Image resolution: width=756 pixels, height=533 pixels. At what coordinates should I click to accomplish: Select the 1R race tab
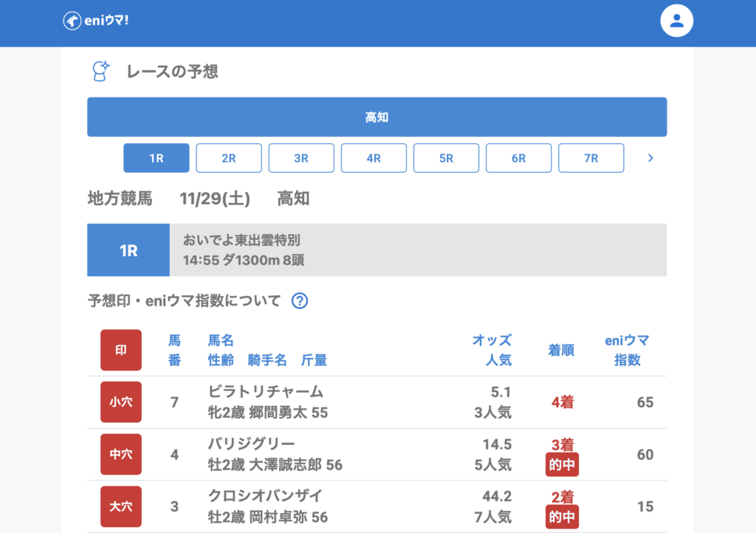click(156, 158)
